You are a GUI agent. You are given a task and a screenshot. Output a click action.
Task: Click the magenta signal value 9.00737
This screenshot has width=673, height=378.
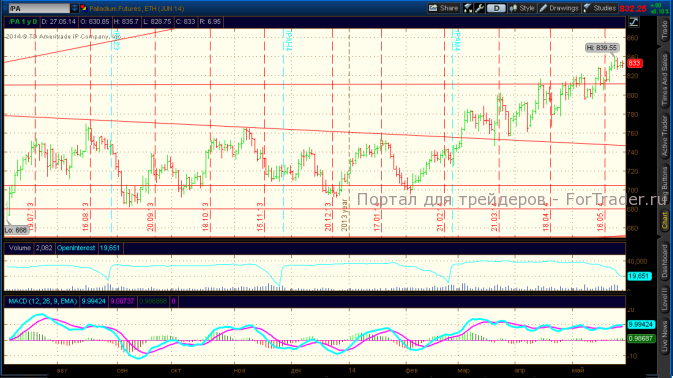click(x=122, y=301)
